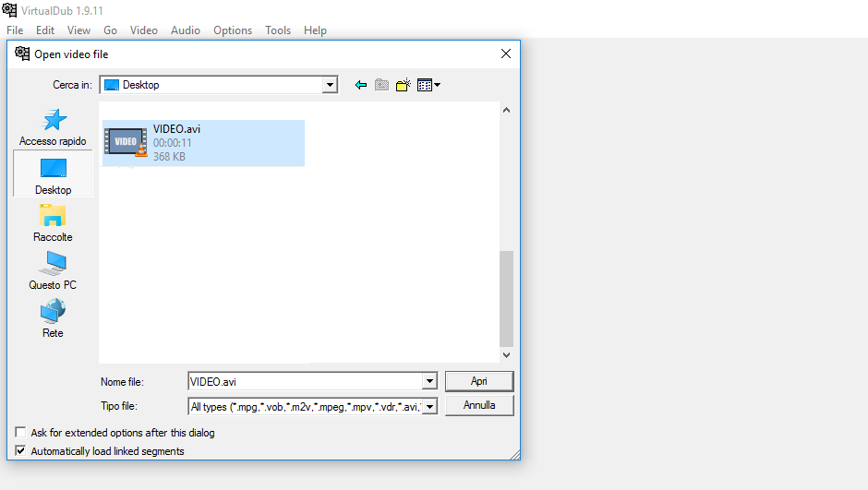
Task: Open Accesso rapido in the sidebar
Action: [x=54, y=127]
